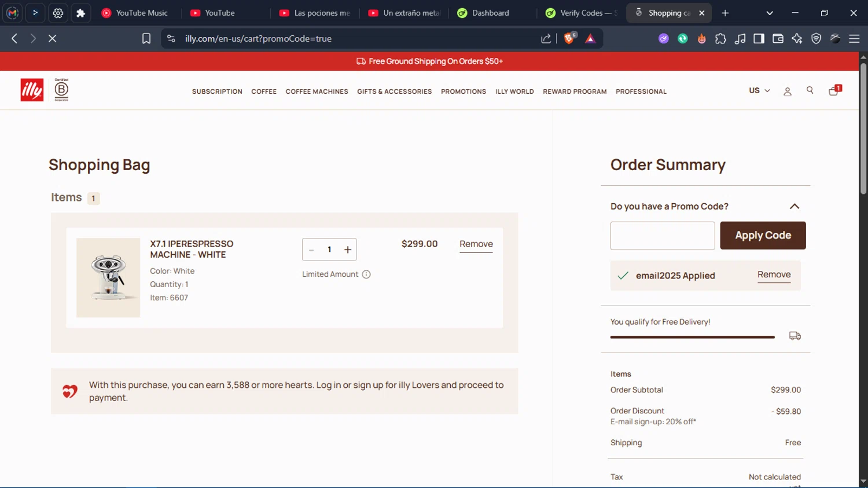This screenshot has height=488, width=868.
Task: Decrease item quantity with minus button
Action: click(311, 249)
